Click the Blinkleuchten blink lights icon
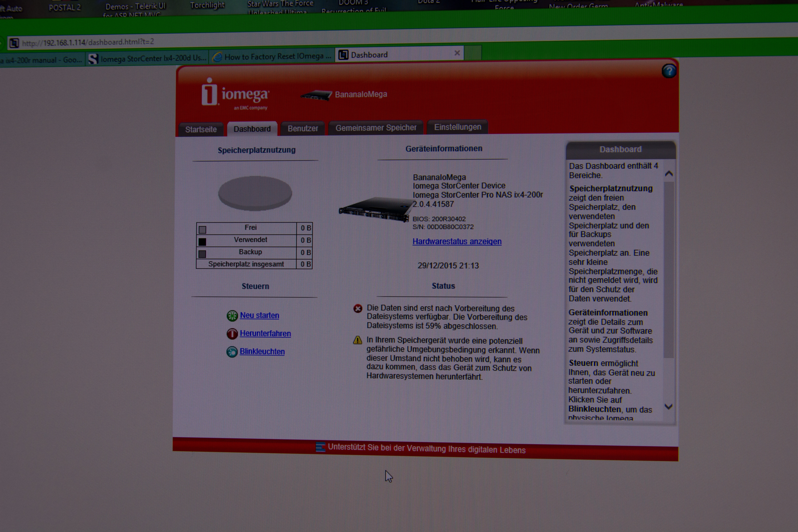The width and height of the screenshot is (798, 532). coord(232,352)
